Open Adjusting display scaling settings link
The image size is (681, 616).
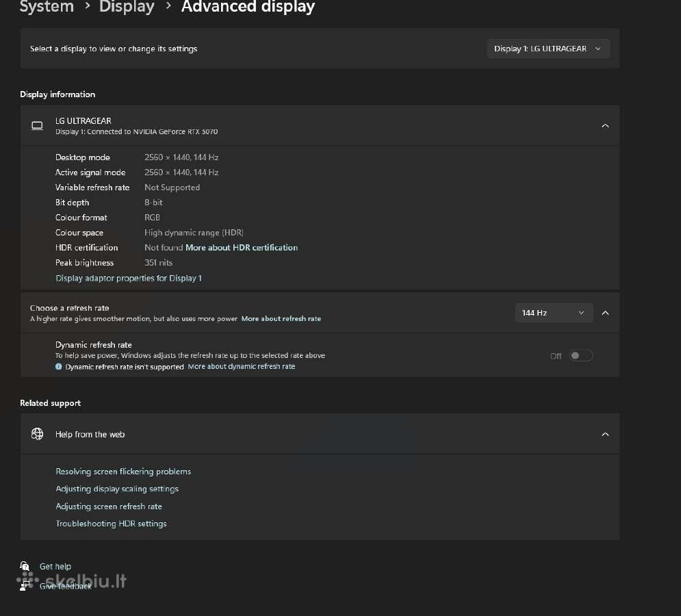(x=117, y=489)
